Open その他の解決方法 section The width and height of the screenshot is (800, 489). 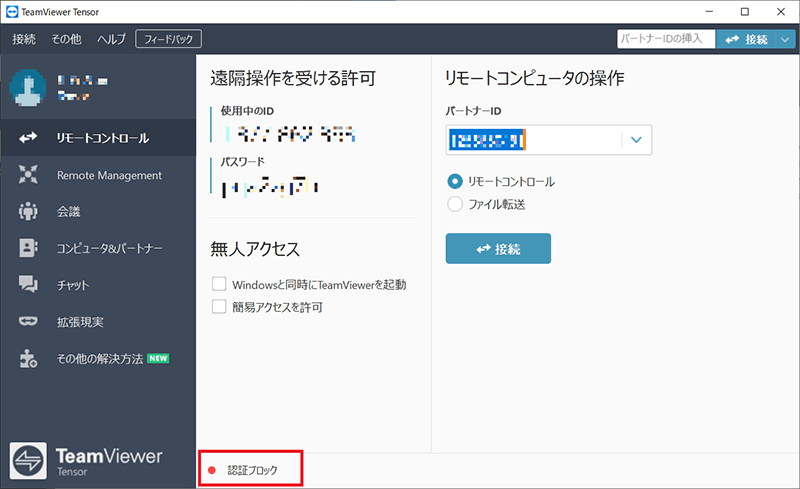click(98, 359)
